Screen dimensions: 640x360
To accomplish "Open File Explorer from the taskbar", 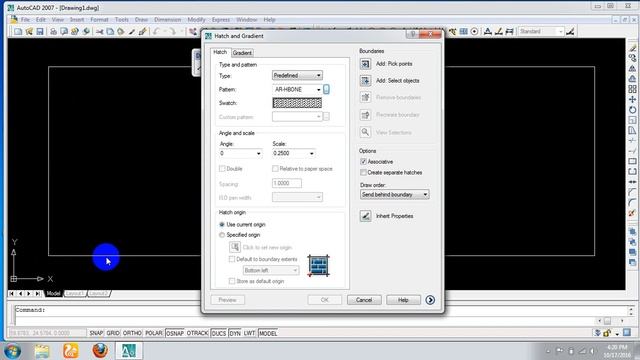I will 42,351.
